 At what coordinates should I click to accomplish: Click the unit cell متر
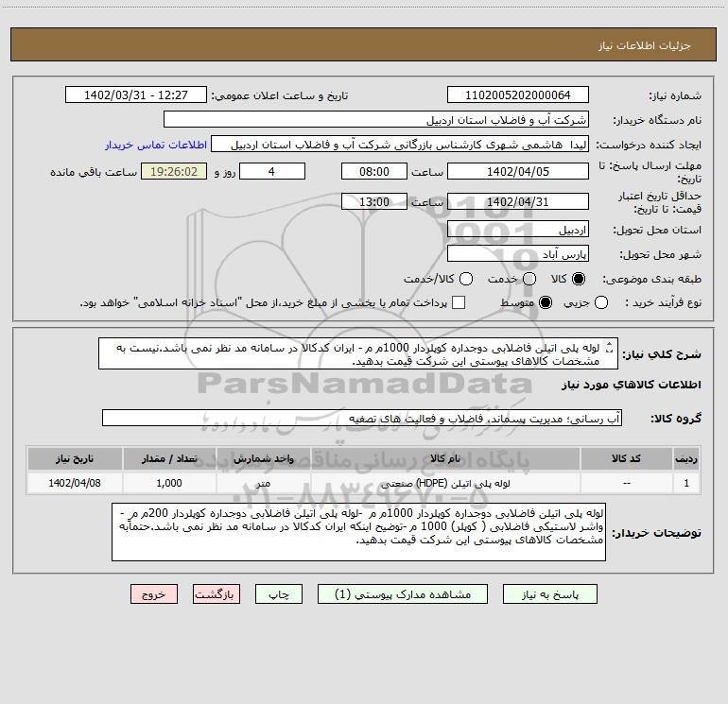(263, 483)
